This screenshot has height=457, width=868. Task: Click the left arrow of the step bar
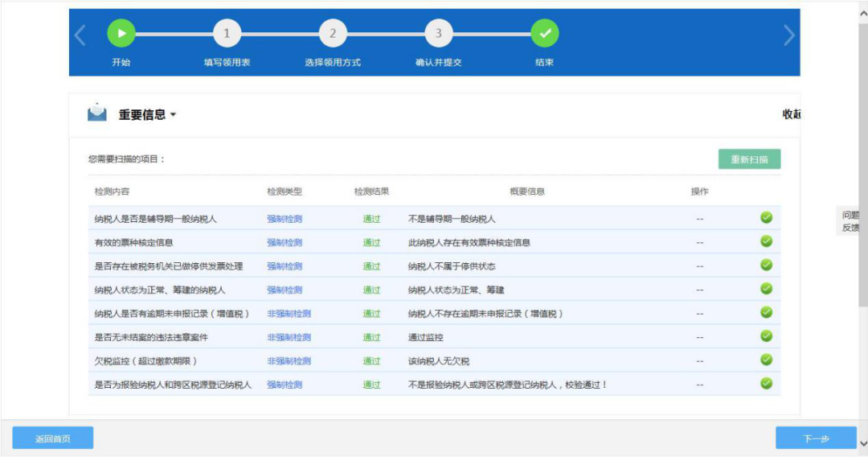[x=80, y=35]
